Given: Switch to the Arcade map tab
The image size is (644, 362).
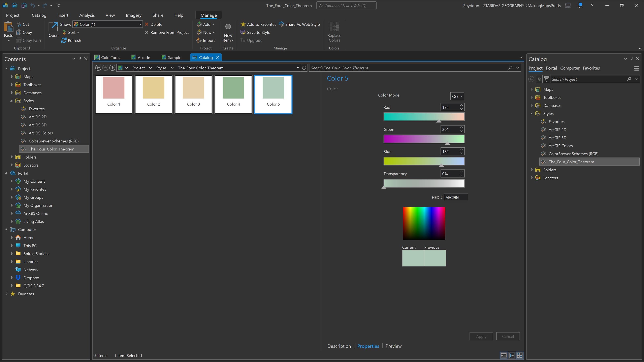Looking at the screenshot, I should pyautogui.click(x=143, y=57).
